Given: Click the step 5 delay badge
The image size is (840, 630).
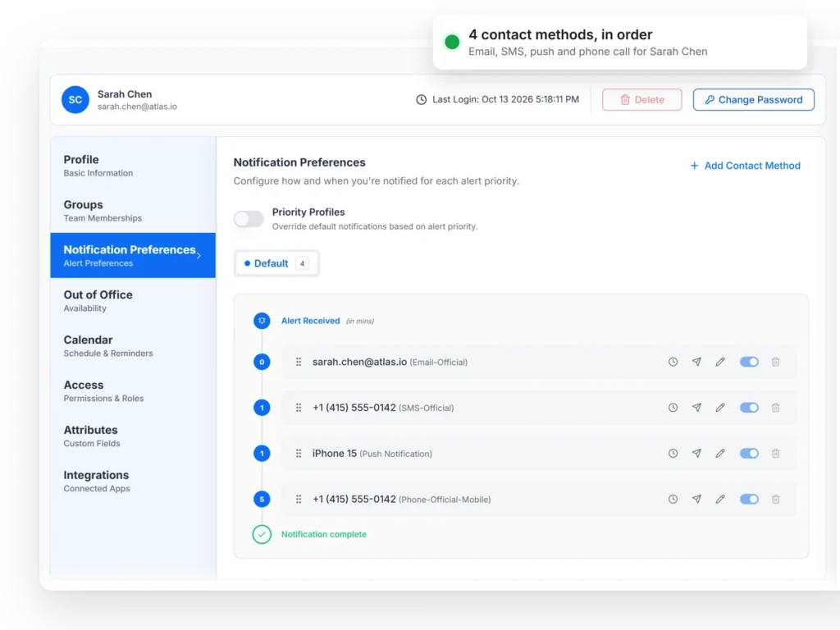Looking at the screenshot, I should click(x=262, y=500).
